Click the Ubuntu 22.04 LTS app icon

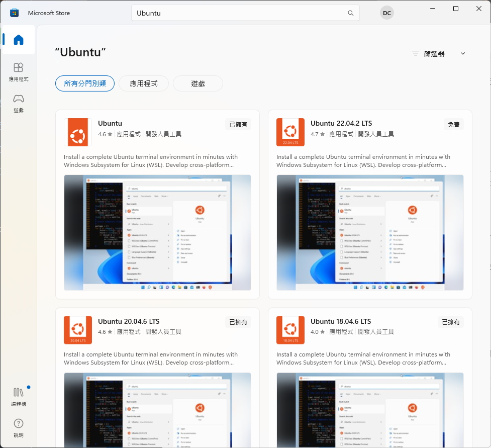290,132
